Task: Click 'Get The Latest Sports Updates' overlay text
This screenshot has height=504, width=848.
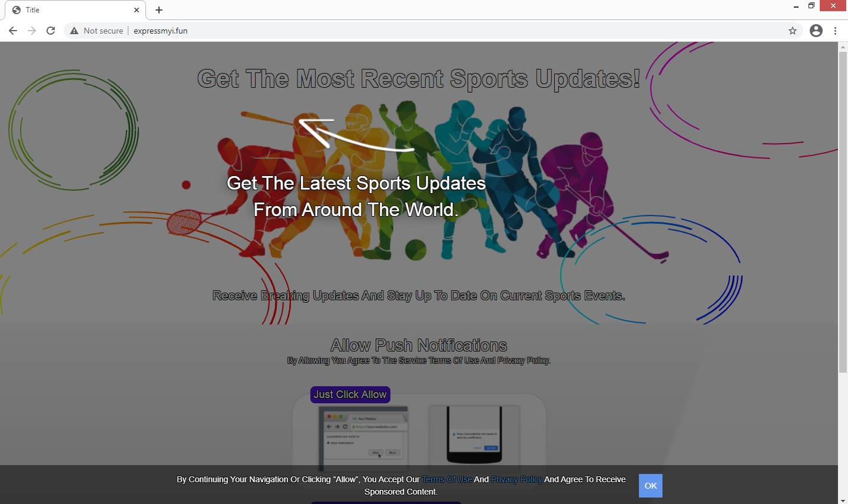Action: click(x=356, y=196)
